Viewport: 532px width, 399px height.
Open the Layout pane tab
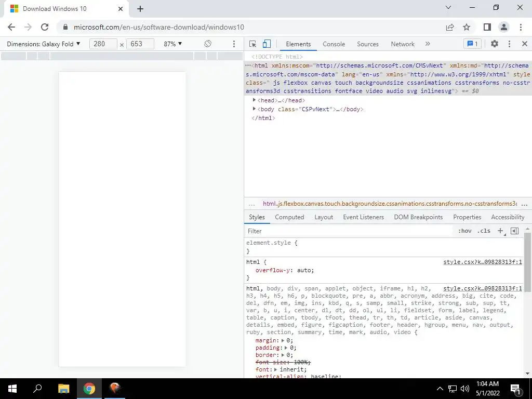point(324,217)
